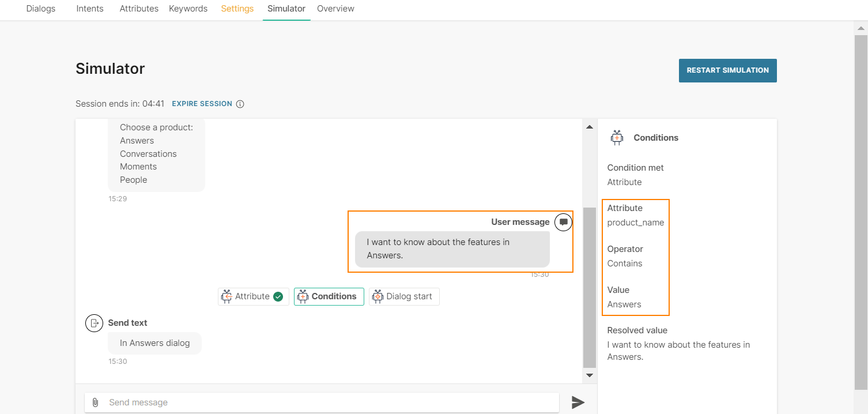Screen dimensions: 868x414
Task: Switch to the Settings tab
Action: click(237, 9)
